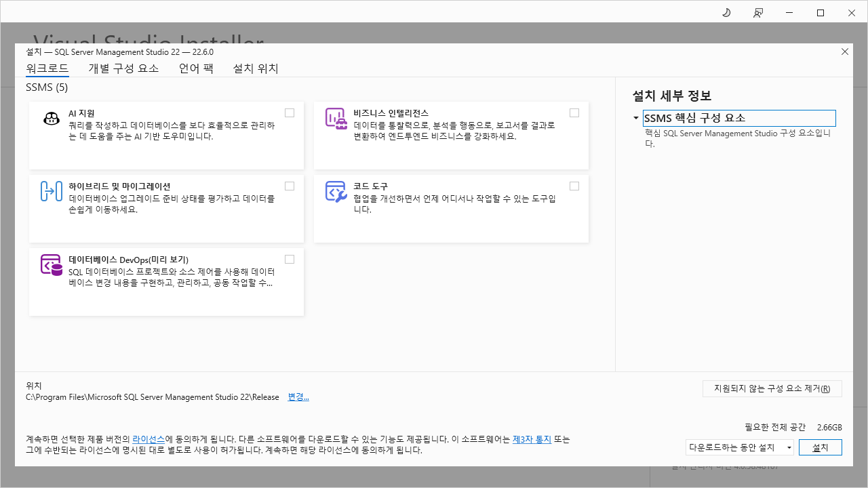
Task: Check the AI 지원 workload checkbox
Action: point(290,113)
